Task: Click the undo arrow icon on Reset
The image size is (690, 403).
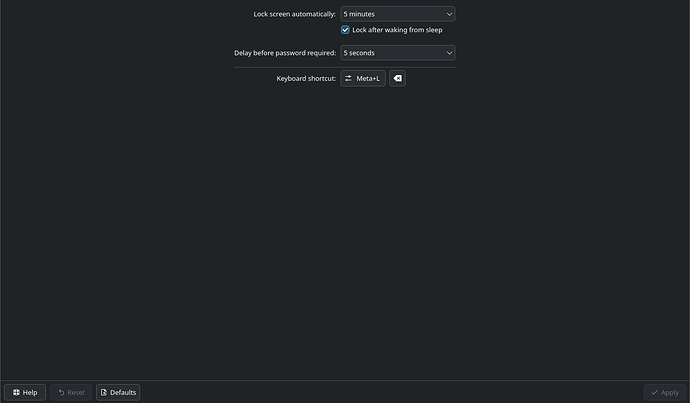Action: (x=60, y=392)
